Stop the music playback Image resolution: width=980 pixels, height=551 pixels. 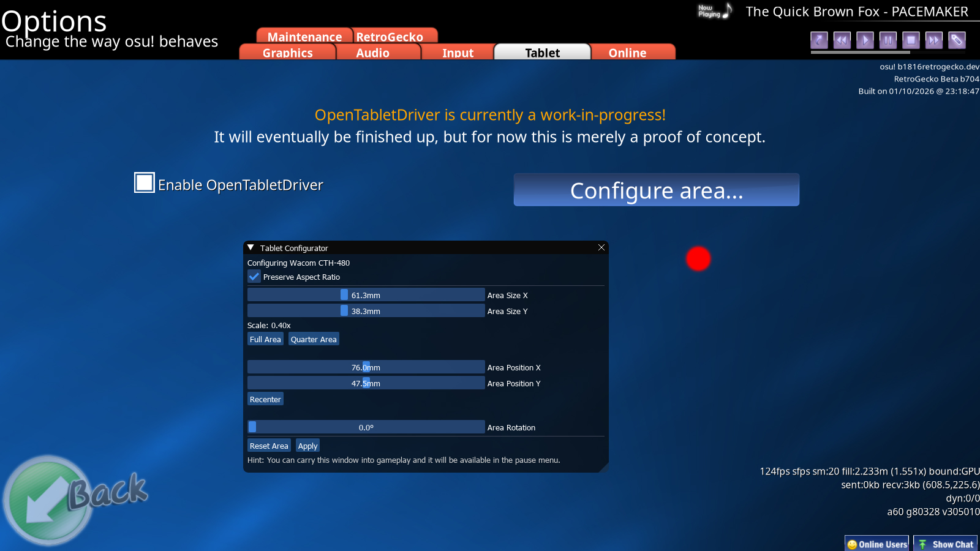coord(911,40)
